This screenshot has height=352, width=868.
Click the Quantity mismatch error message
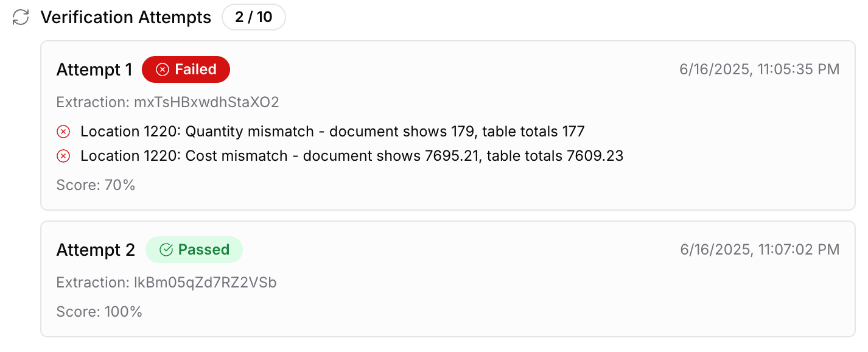[332, 132]
